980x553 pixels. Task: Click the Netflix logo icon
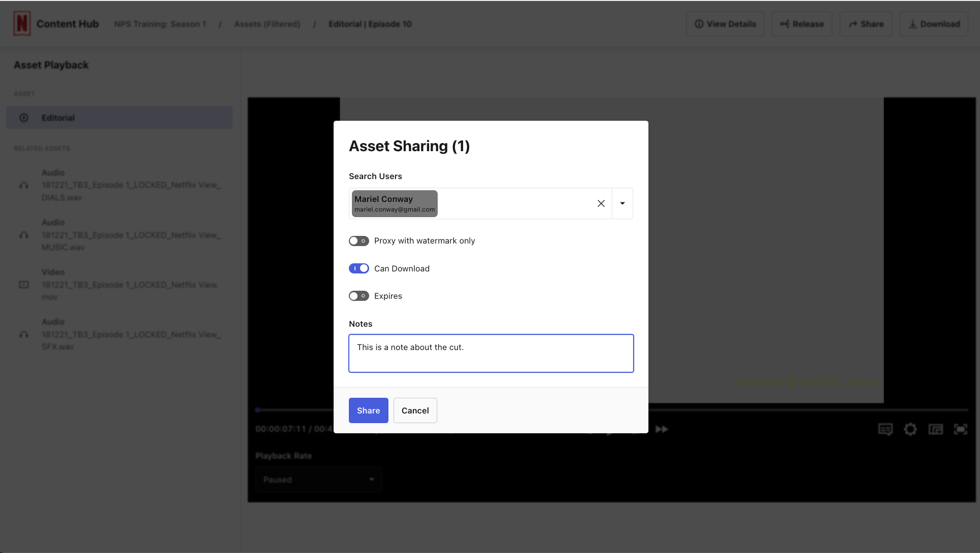tap(22, 24)
